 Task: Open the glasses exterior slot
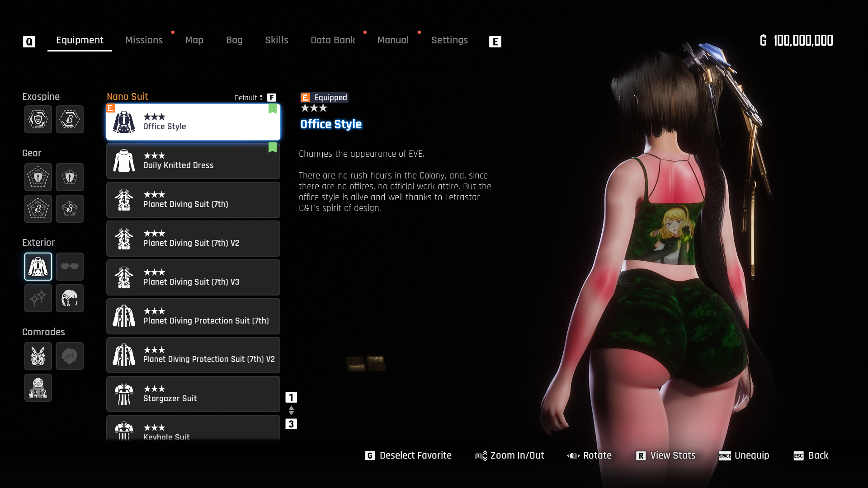point(70,267)
